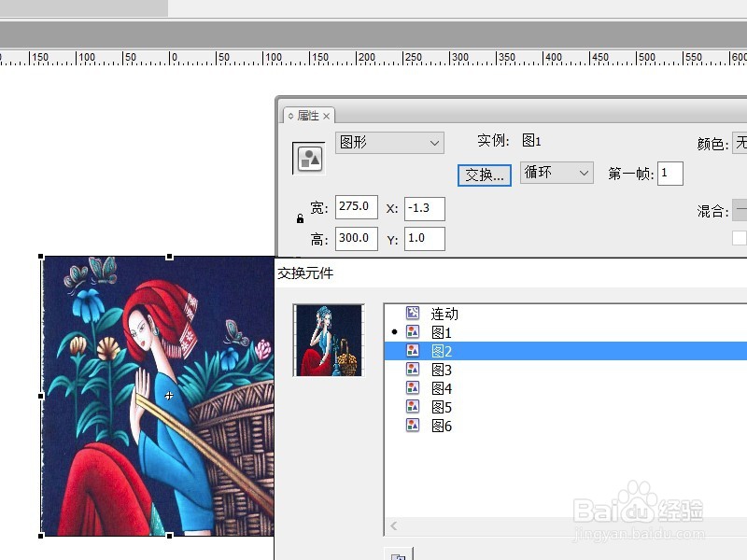Click the graphic icon beside 图3

tap(413, 369)
